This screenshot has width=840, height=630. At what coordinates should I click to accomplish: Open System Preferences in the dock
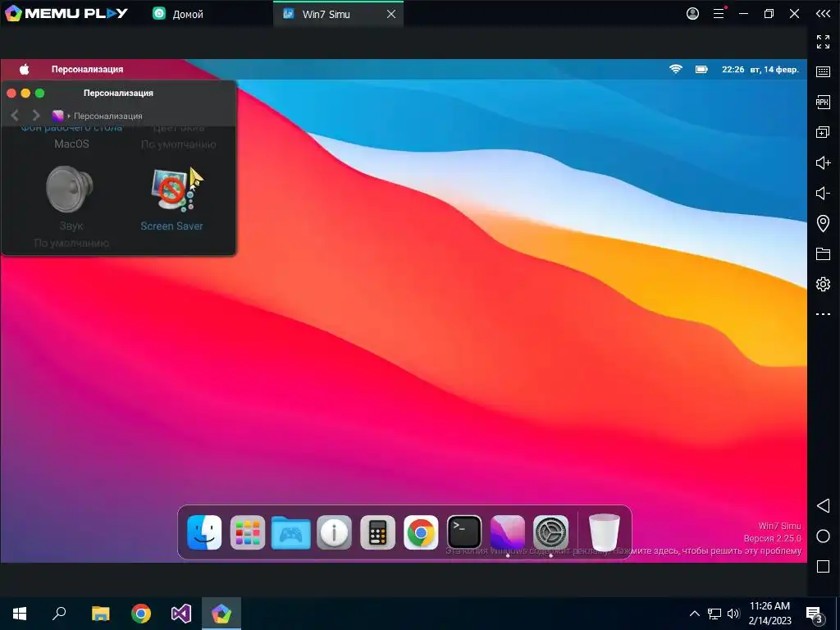[x=550, y=532]
